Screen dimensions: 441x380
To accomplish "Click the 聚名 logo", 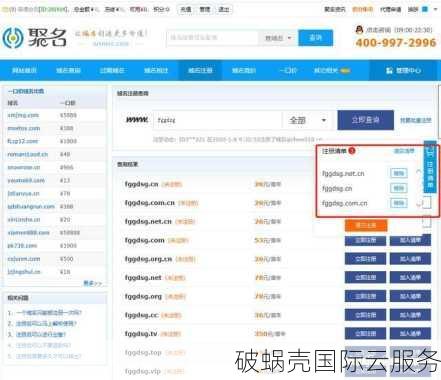I will (x=34, y=38).
